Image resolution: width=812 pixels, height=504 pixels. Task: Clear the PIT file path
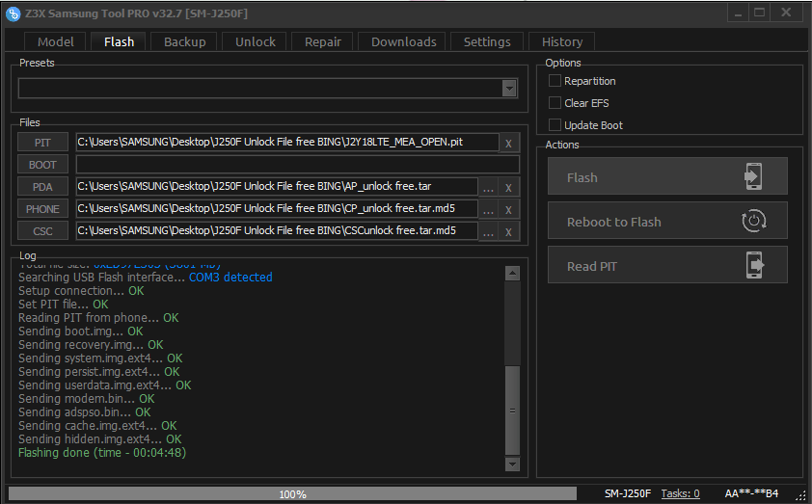(x=508, y=144)
